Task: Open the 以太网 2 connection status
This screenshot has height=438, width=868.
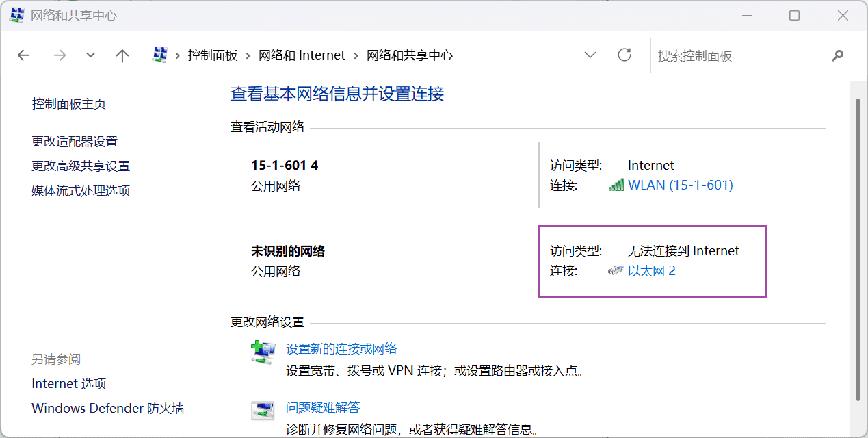Action: coord(651,271)
